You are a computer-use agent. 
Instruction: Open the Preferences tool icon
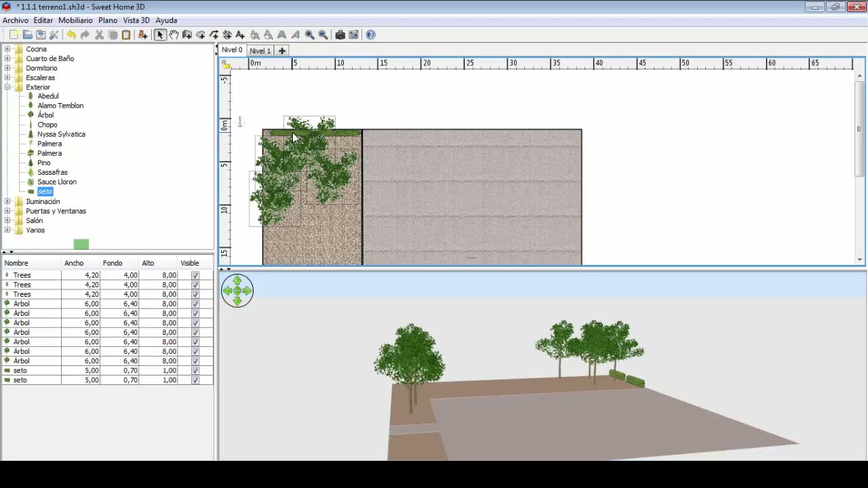point(54,35)
